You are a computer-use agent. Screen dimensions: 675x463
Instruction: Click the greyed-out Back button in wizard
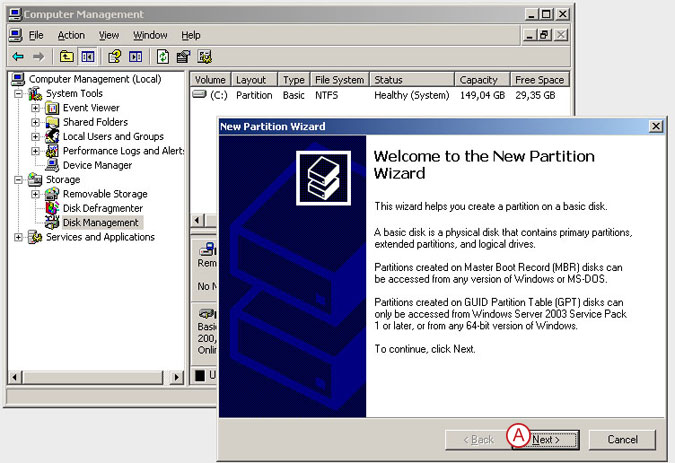pyautogui.click(x=479, y=440)
